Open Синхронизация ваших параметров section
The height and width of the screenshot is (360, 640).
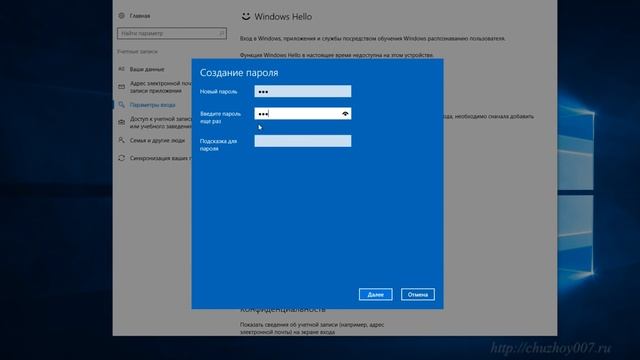tap(160, 158)
